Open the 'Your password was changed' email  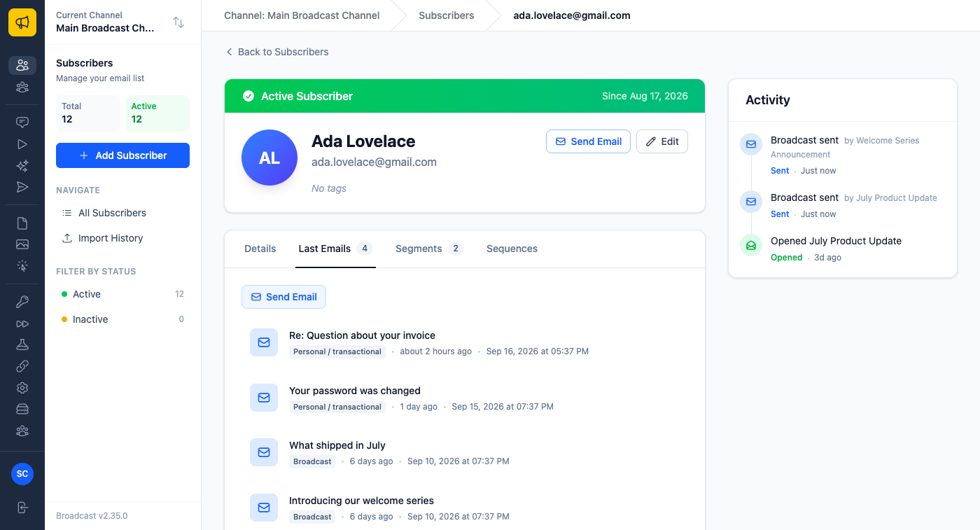(x=465, y=398)
